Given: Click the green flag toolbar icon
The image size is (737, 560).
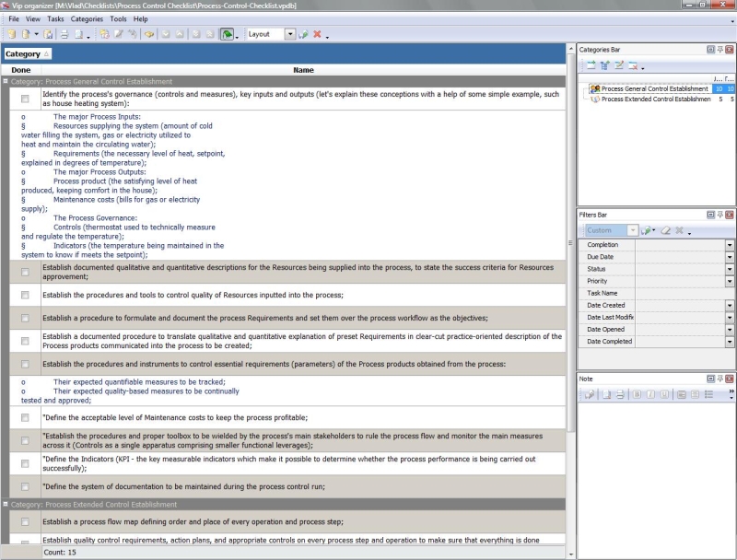Looking at the screenshot, I should coord(227,34).
